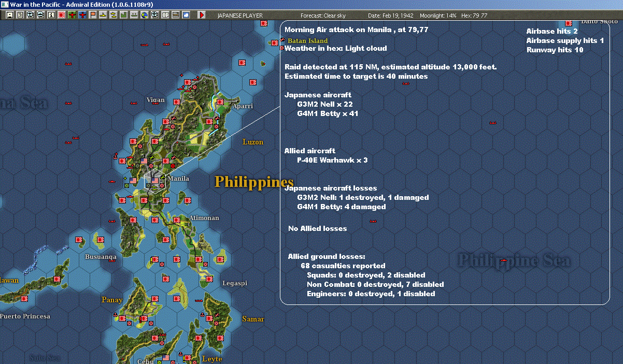Click the striped gauge icon beside OP
The image size is (623, 364).
[x=176, y=16]
